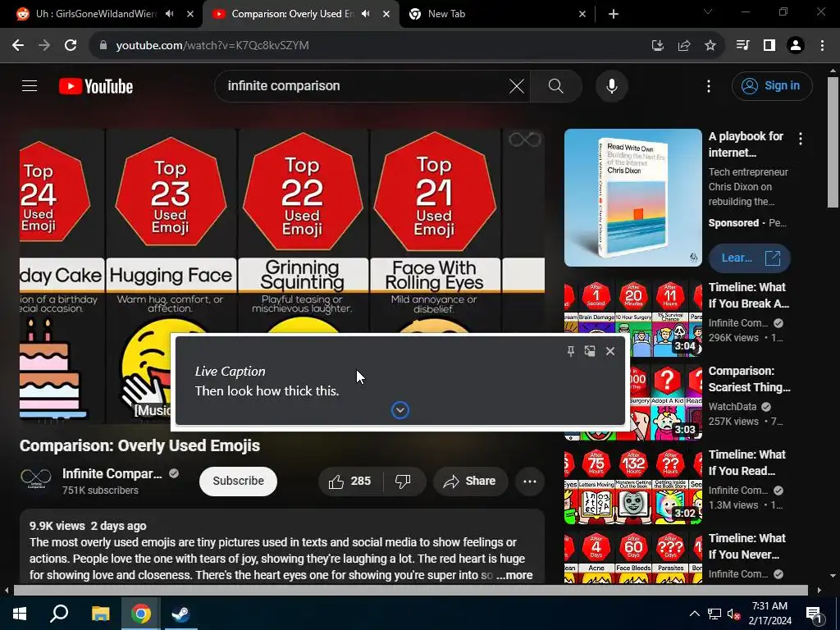Open Steam from the taskbar

181,614
